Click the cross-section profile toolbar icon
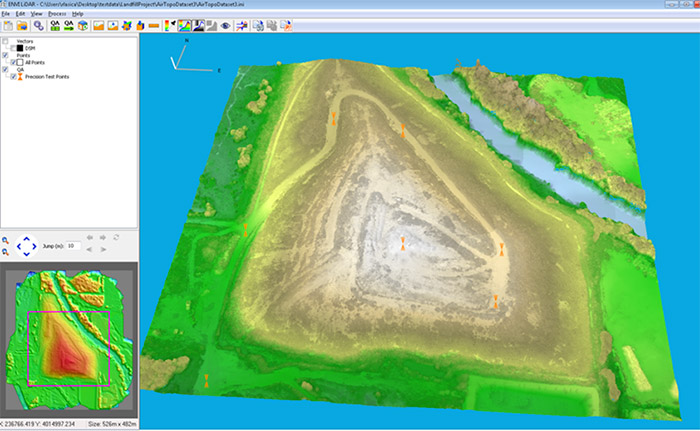Screen dimensions: 700x431 point(243,25)
